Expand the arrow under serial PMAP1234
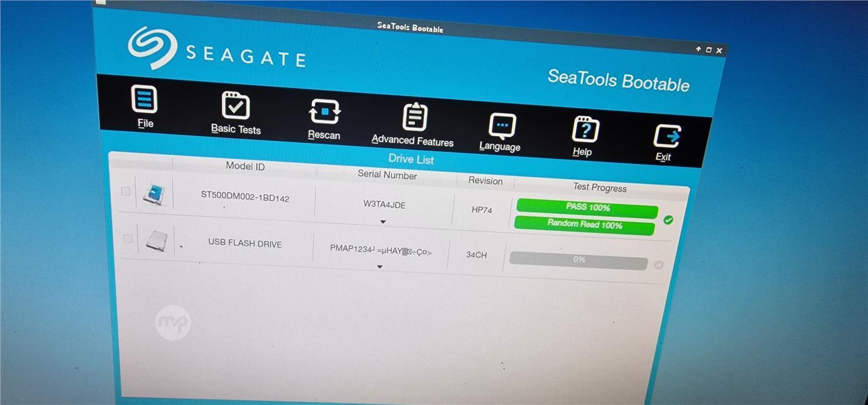Image resolution: width=868 pixels, height=405 pixels. coord(380,266)
